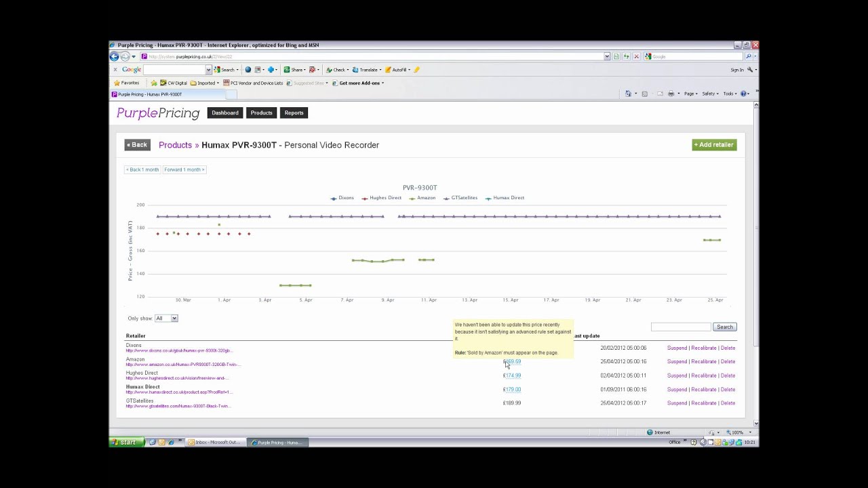Click the browser Forward arrow button
Image resolution: width=868 pixels, height=488 pixels.
coord(125,56)
